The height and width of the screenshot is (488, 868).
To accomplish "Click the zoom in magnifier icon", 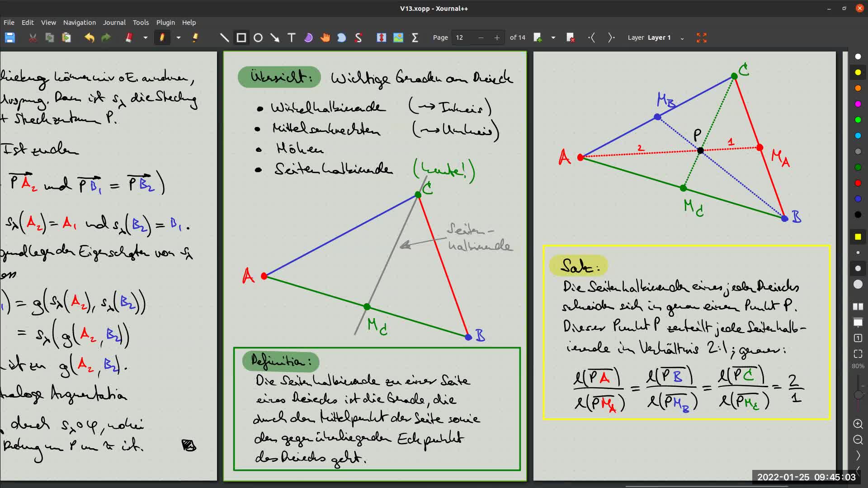I will pos(858,424).
